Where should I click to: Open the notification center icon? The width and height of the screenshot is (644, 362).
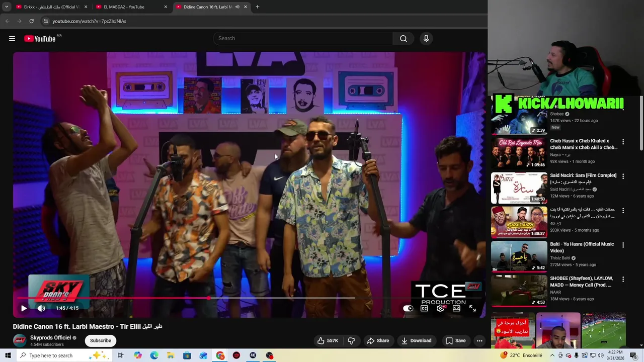[633, 355]
